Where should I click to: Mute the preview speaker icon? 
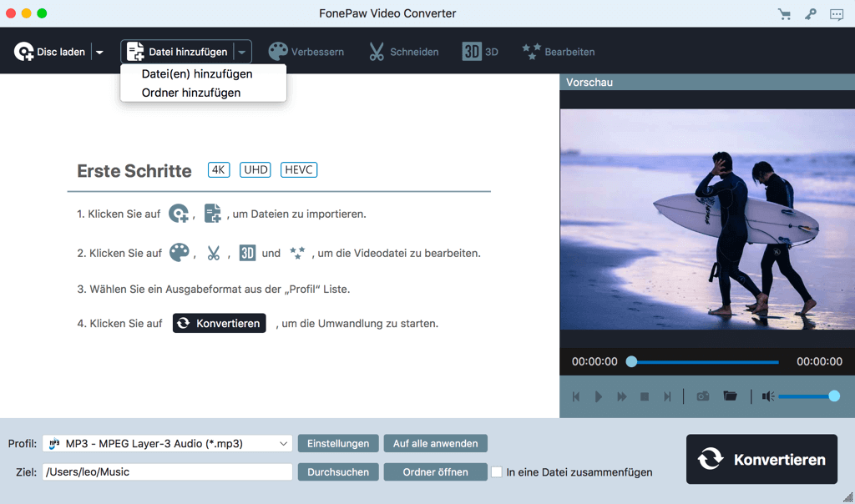click(768, 396)
